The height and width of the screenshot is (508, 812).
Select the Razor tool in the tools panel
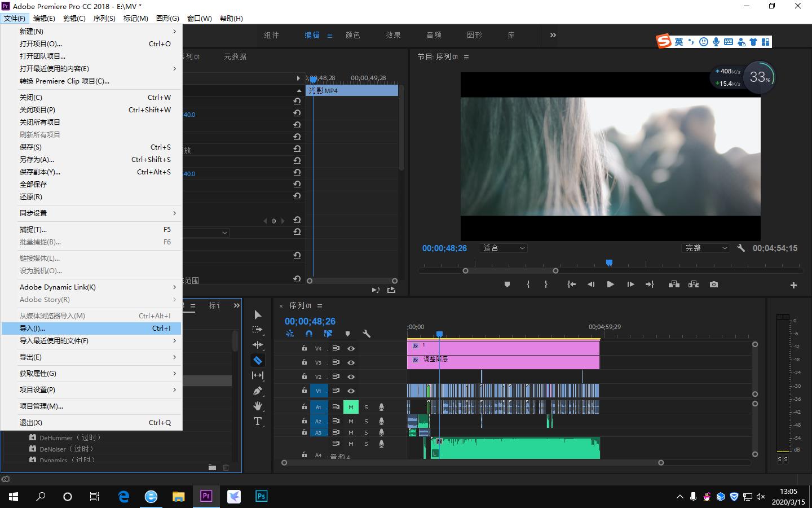click(x=258, y=360)
